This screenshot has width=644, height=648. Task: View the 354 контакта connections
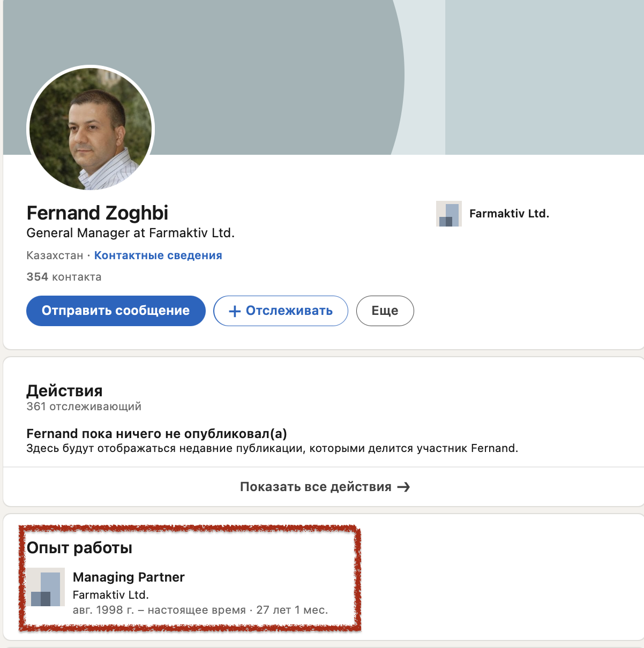(64, 277)
